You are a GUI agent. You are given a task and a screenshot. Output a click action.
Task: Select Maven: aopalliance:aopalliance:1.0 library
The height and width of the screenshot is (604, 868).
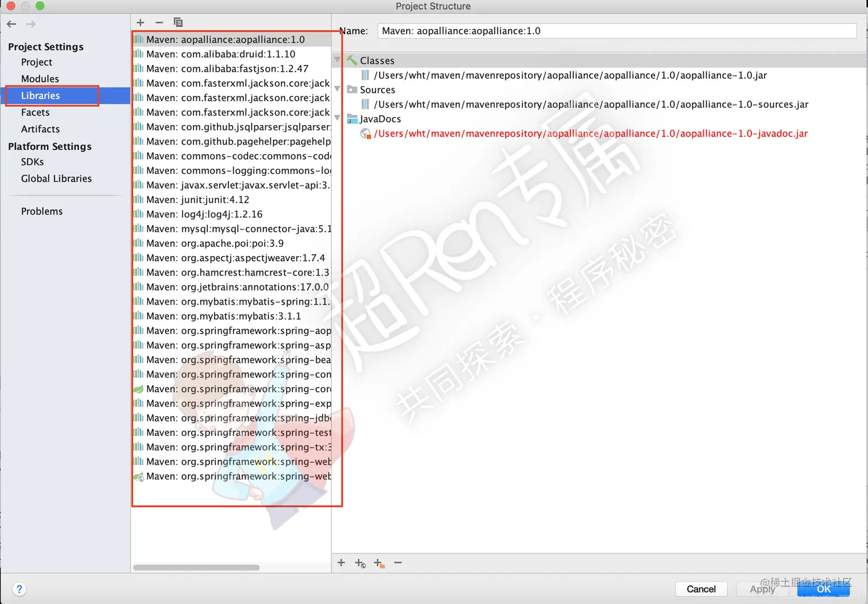pos(232,40)
